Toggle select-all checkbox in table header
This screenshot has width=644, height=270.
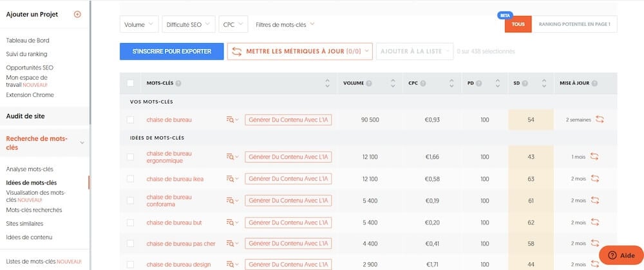(x=130, y=83)
